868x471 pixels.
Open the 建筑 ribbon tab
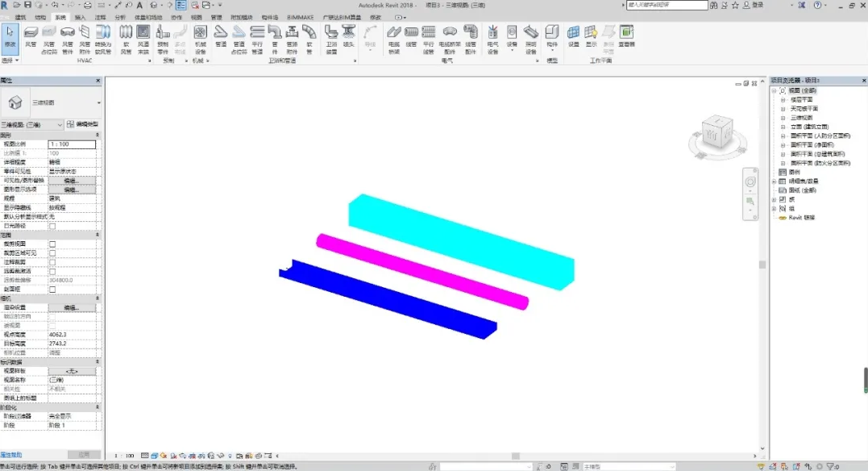(x=20, y=17)
